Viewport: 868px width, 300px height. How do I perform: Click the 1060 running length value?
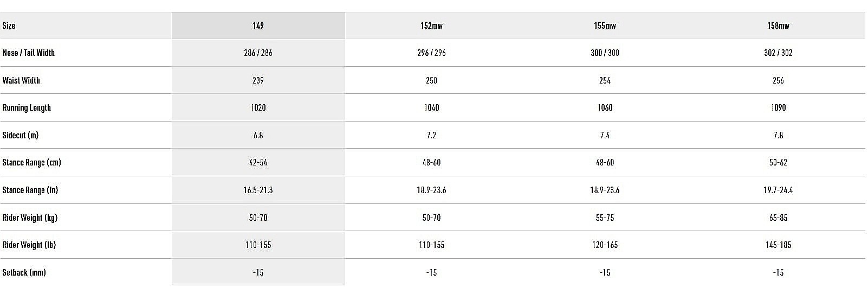click(605, 107)
